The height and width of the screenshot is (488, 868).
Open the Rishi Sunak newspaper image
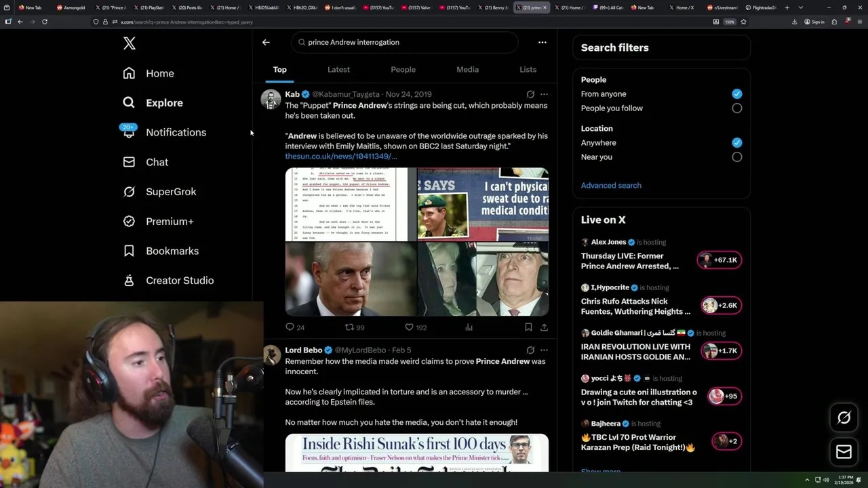click(417, 453)
